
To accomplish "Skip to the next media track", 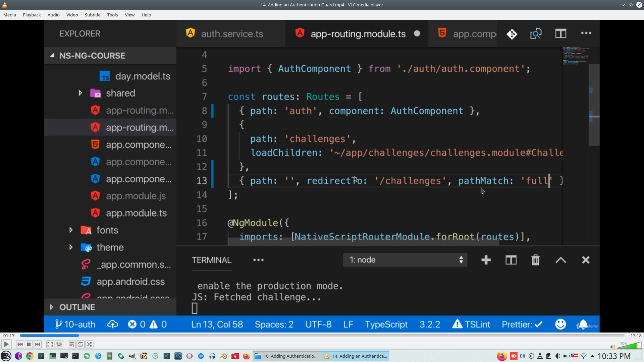I will [38, 344].
